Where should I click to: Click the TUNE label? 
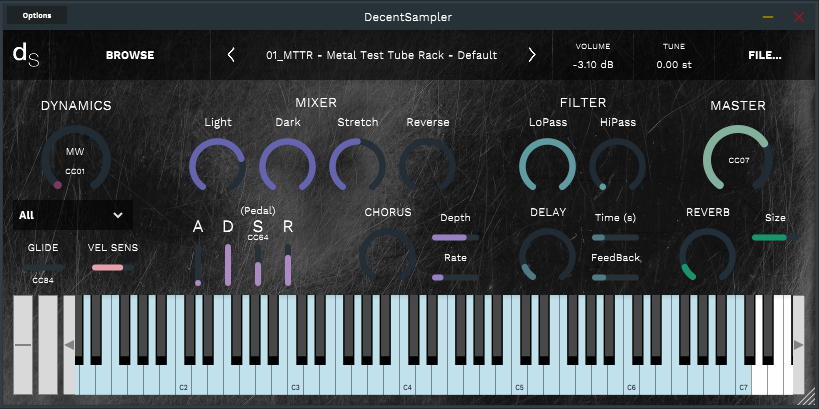[x=674, y=46]
